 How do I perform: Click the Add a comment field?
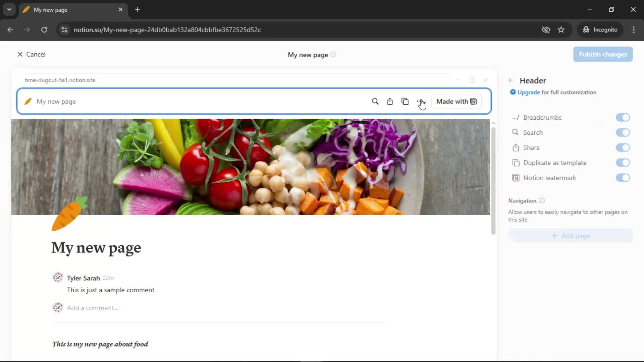pyautogui.click(x=93, y=308)
